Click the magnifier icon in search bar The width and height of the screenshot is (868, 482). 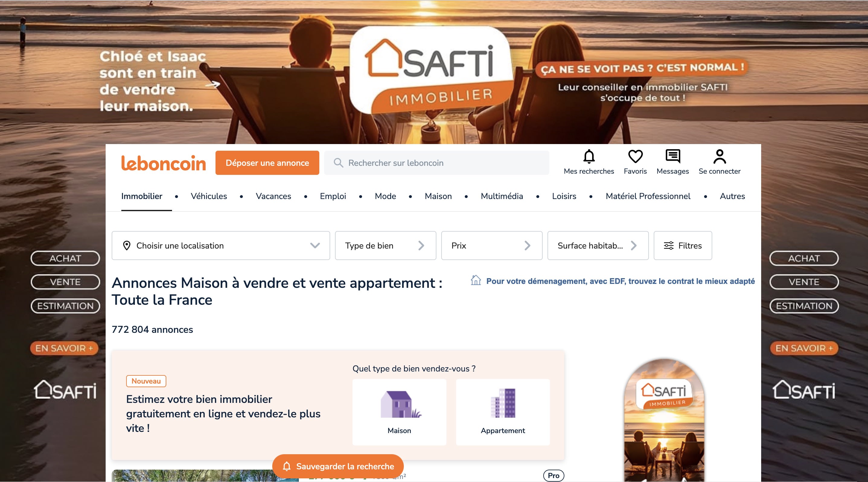coord(338,163)
